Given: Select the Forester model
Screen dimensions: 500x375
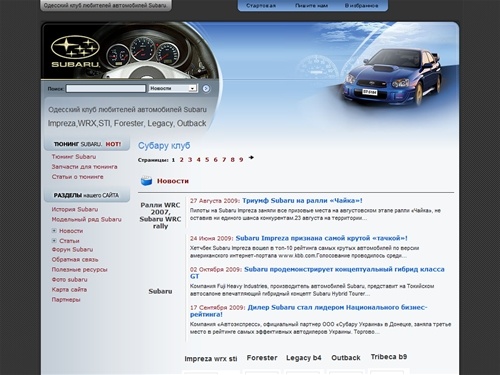Looking at the screenshot, I should pyautogui.click(x=262, y=358).
